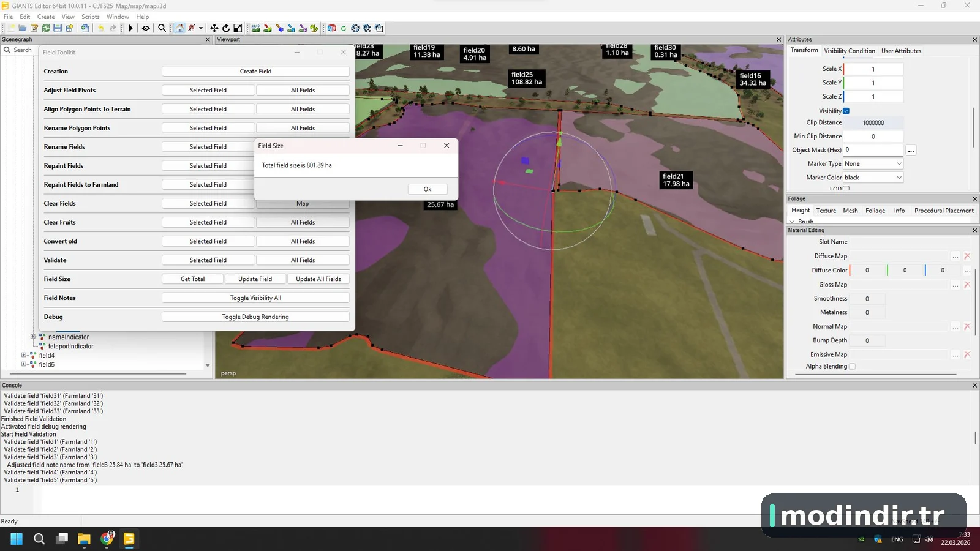Open the Marker Type dropdown
This screenshot has height=551, width=980.
coord(873,163)
